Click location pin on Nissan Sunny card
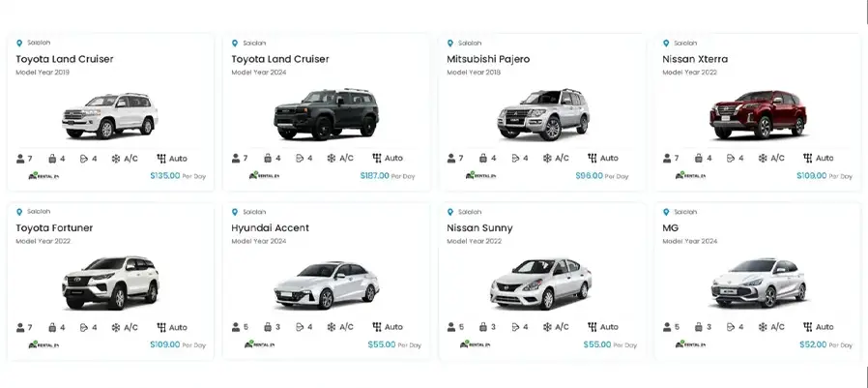This screenshot has width=868, height=388. tap(450, 212)
